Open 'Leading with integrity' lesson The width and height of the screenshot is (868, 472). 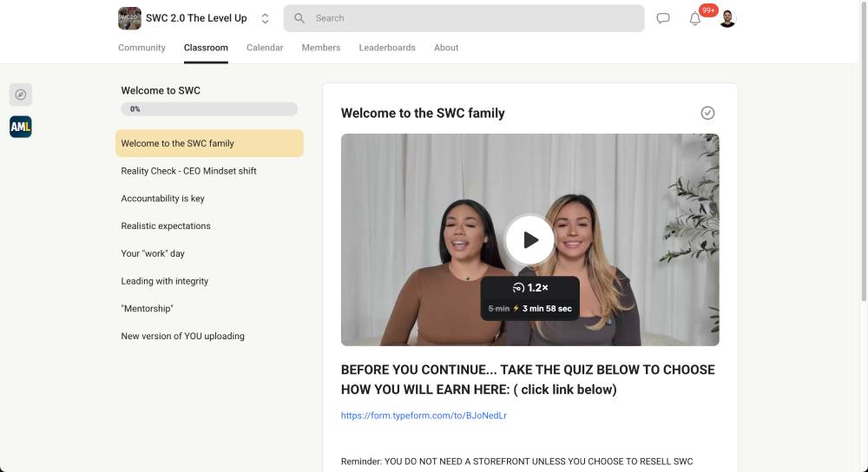tap(209, 281)
